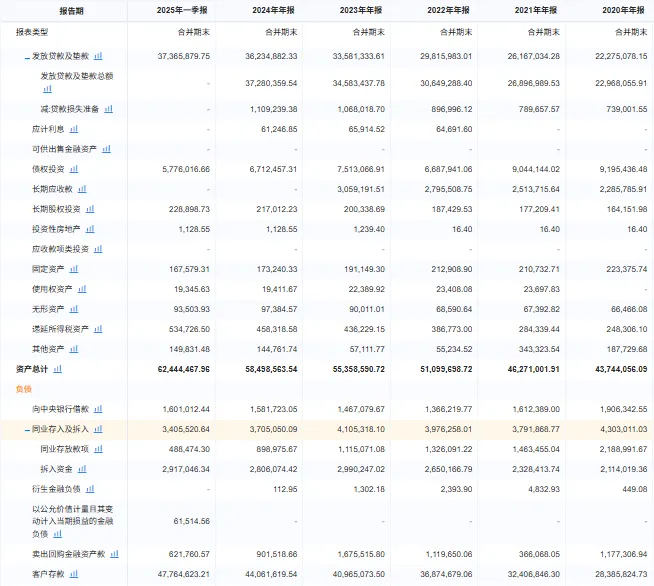Screen dimensions: 654x586
Task: Select debt investment value 5,776,016.66
Action: [x=186, y=169]
